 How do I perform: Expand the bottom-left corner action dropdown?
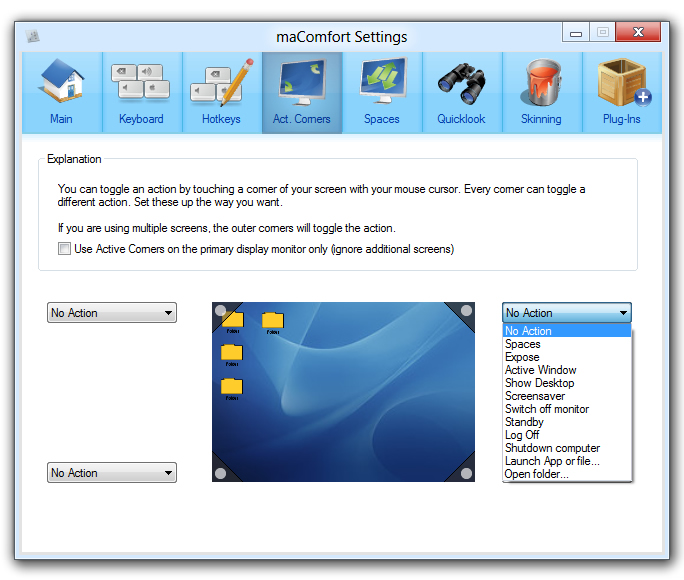coord(112,473)
